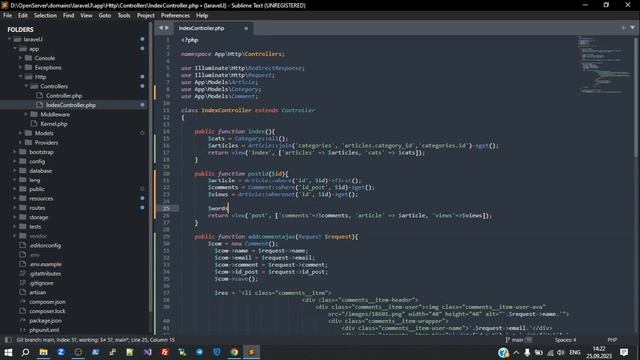Screen dimensions: 640x360
Task: Open the tab list dropdown arrow
Action: 632,28
